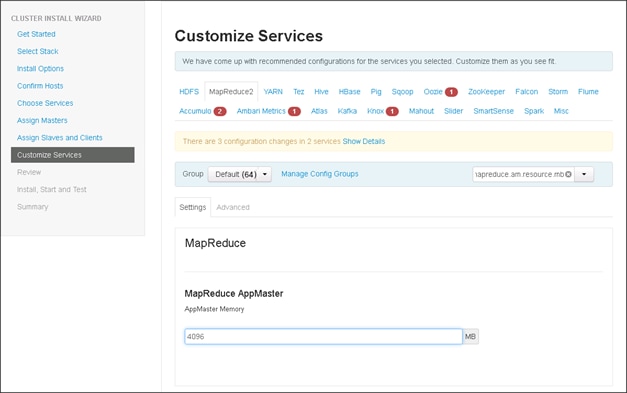Image resolution: width=627 pixels, height=393 pixels.
Task: Open the SmartSense service tab
Action: coord(493,111)
